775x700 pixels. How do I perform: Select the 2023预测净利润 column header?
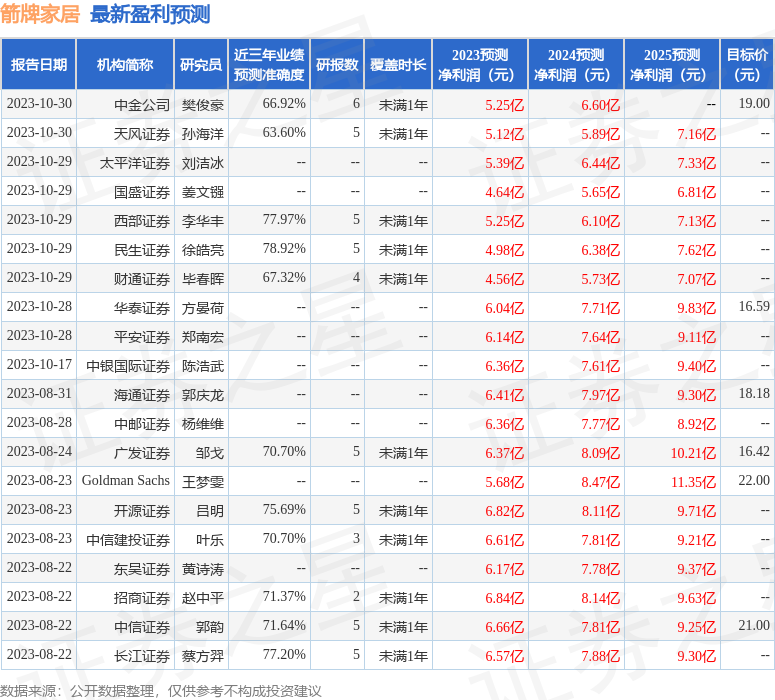tap(480, 65)
